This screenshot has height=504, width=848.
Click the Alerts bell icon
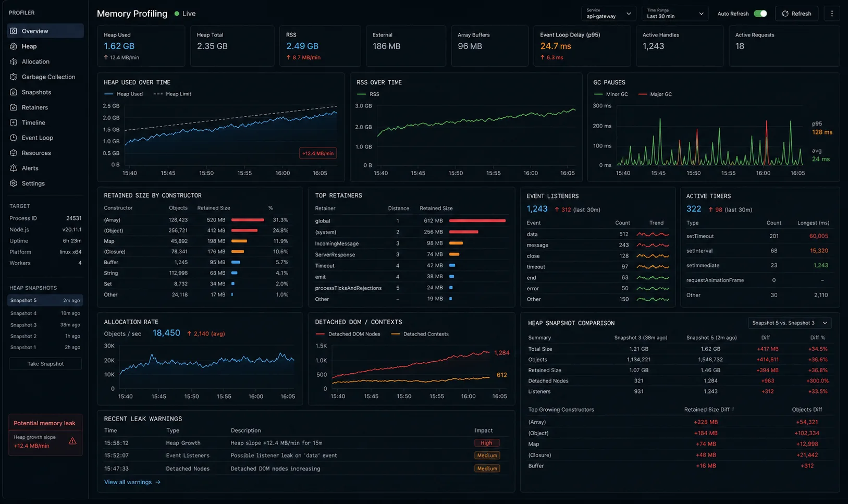click(14, 168)
